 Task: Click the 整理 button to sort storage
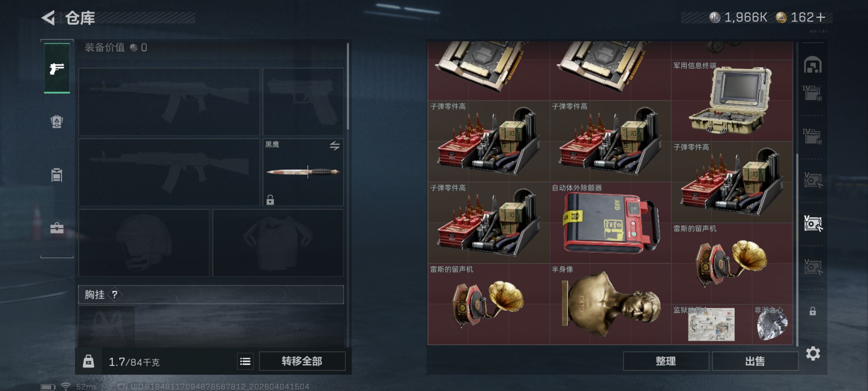click(x=666, y=361)
